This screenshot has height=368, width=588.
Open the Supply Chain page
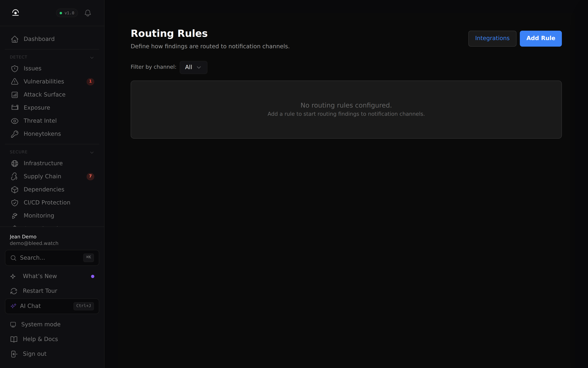[52, 176]
